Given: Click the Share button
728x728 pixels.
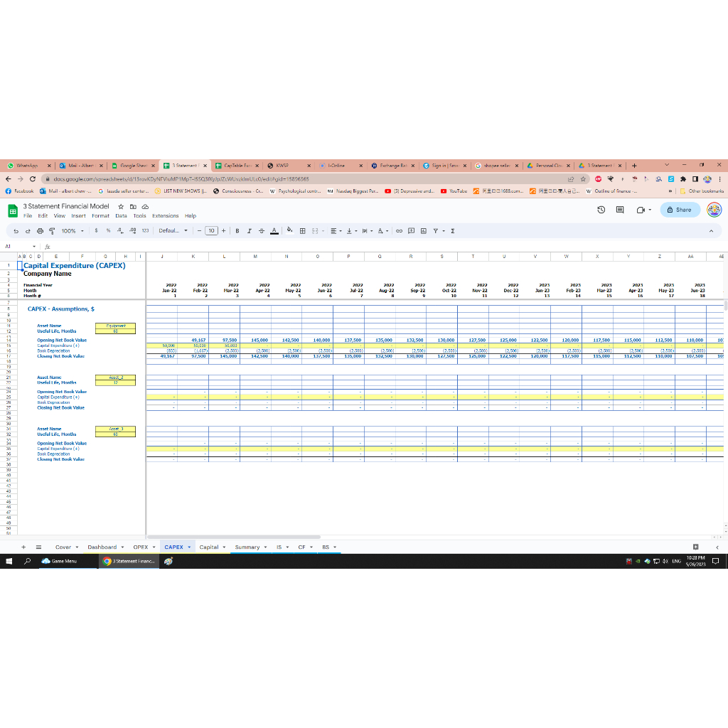Looking at the screenshot, I should pyautogui.click(x=680, y=210).
